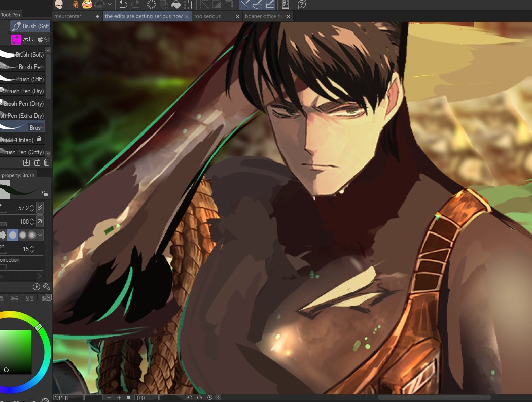Click the Invert selection icon
Image resolution: width=532 pixels, height=402 pixels.
(x=217, y=4)
